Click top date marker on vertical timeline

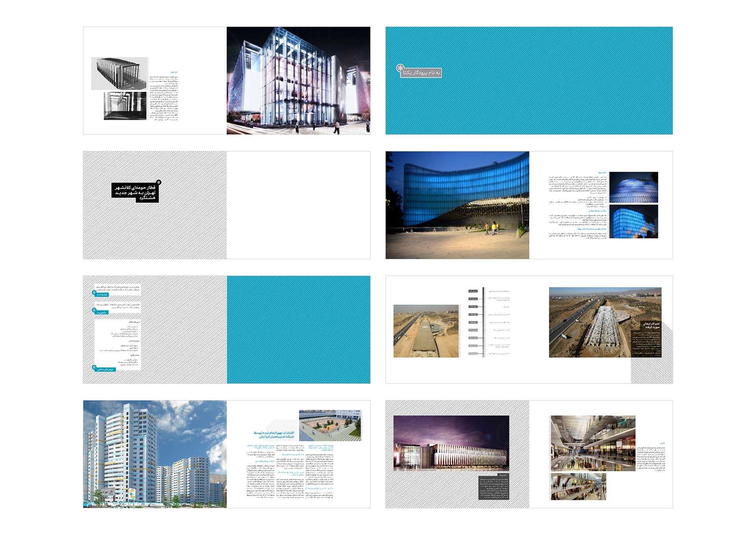(x=473, y=291)
